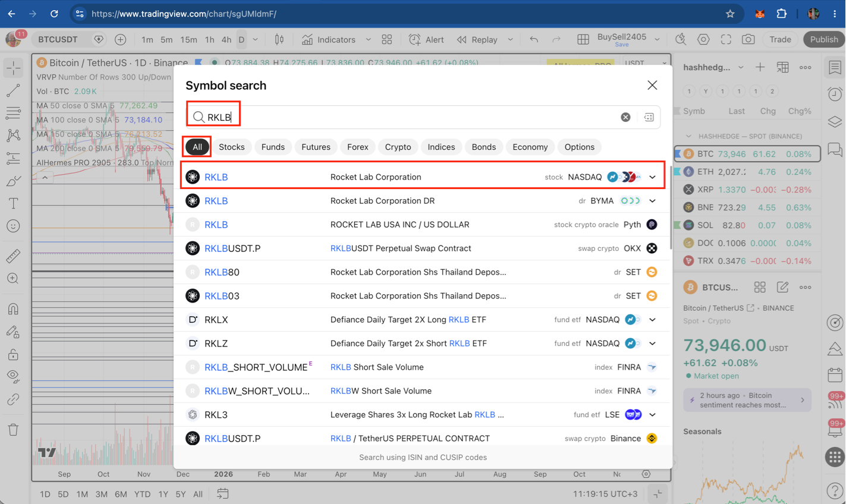This screenshot has width=846, height=504.
Task: Select RKLBUSDT.P OKX perpetual swap row
Action: click(423, 248)
